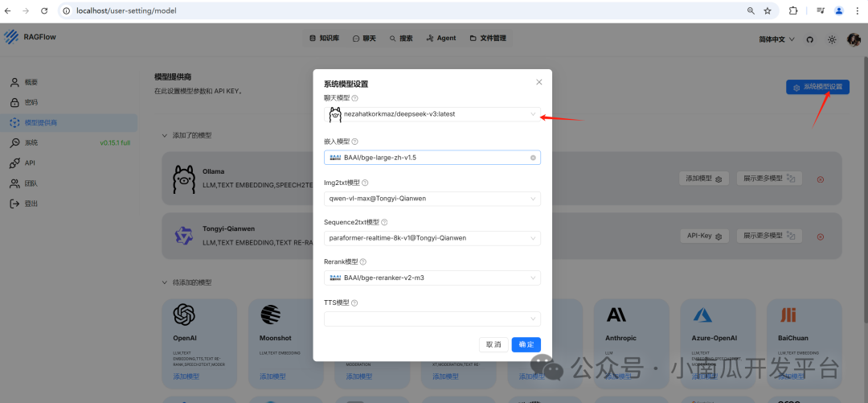Open the user avatar in the header

[854, 39]
